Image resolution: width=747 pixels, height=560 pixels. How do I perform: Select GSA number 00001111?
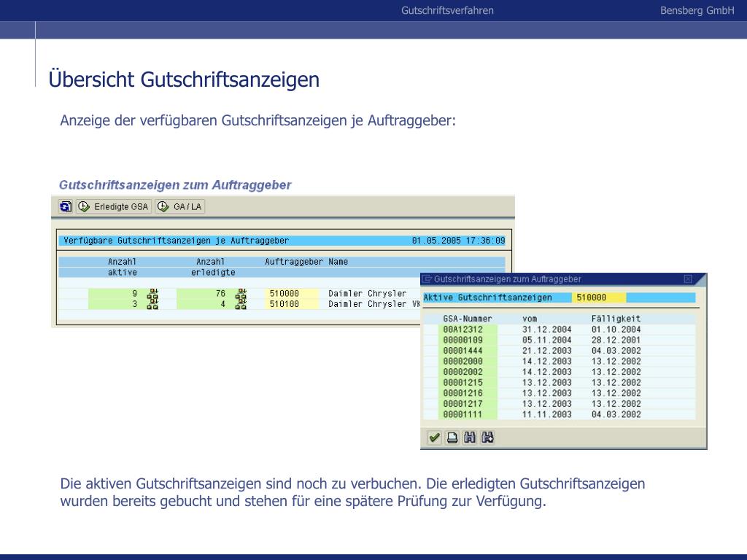coord(462,414)
